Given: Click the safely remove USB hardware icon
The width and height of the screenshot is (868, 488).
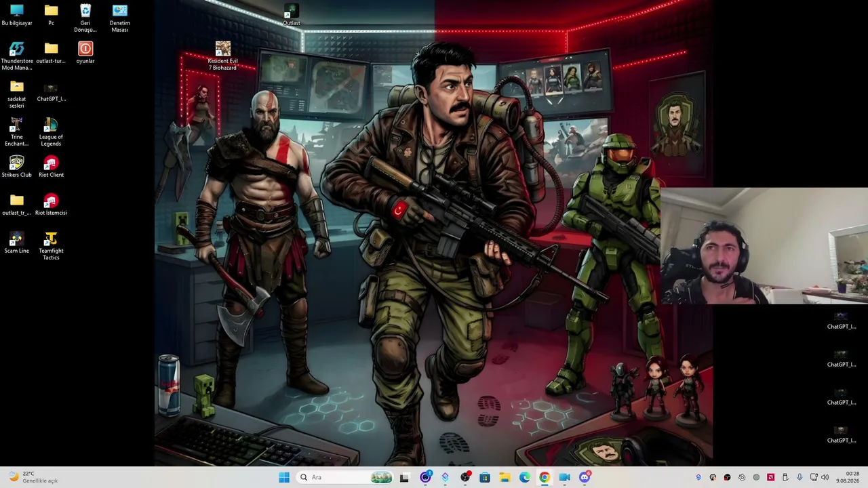Looking at the screenshot, I should point(785,477).
